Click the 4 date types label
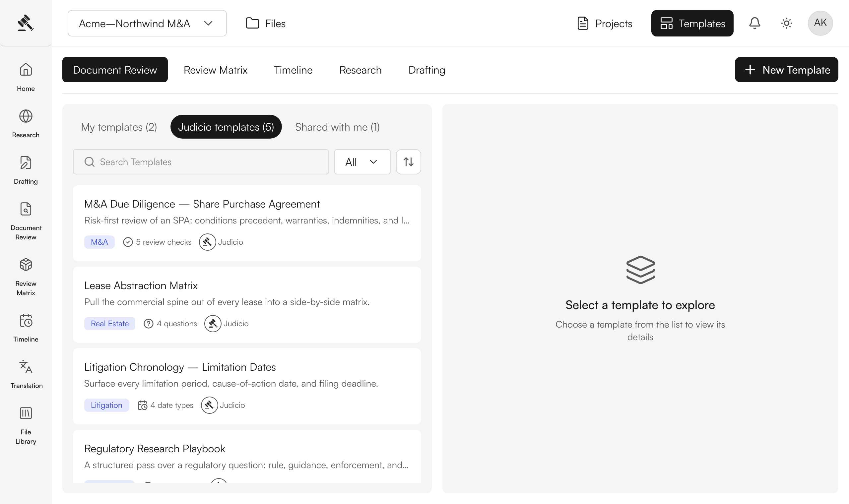This screenshot has height=504, width=849. 172,405
